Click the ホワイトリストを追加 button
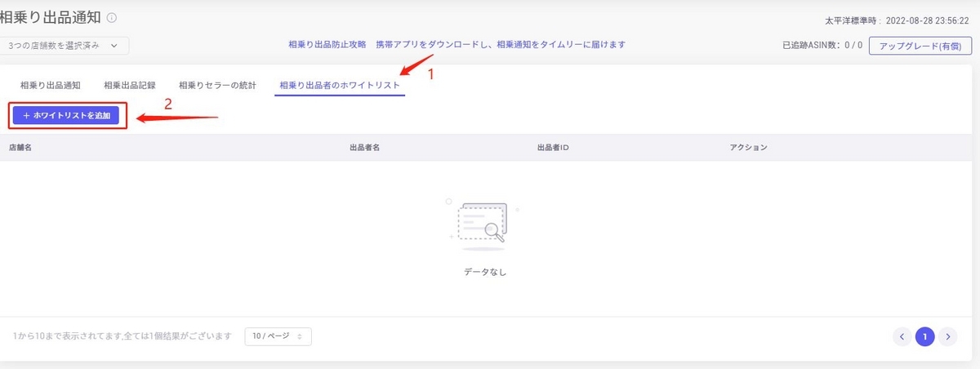This screenshot has width=980, height=369. coord(67,116)
